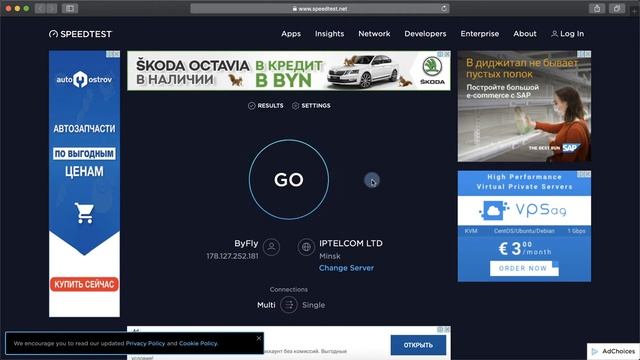Close the Skoda banner ad

coord(447,54)
